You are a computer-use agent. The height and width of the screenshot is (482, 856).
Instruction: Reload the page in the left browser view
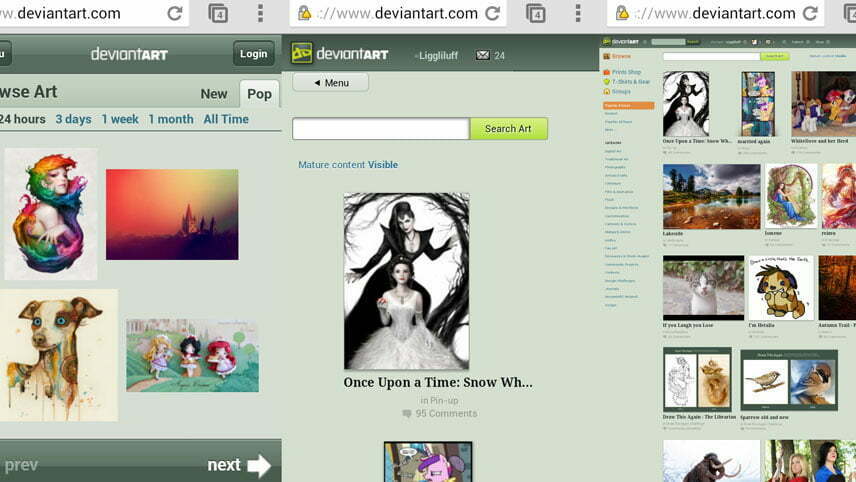(x=175, y=13)
